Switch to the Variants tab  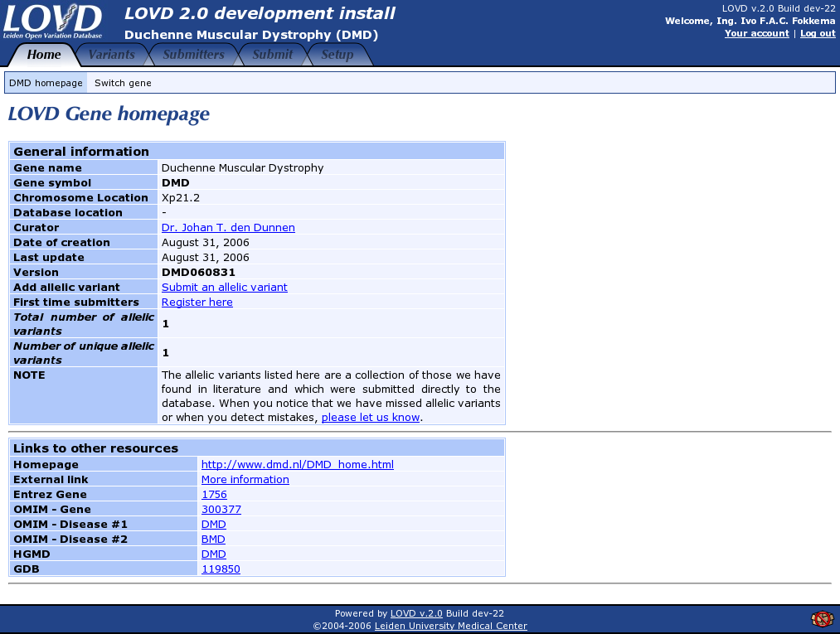tap(111, 55)
